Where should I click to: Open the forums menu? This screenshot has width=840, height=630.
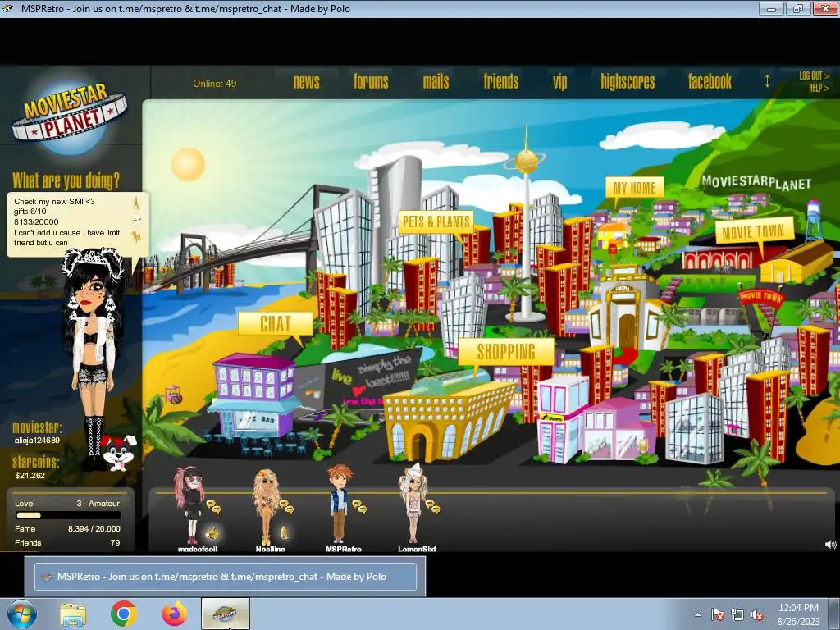(x=371, y=81)
